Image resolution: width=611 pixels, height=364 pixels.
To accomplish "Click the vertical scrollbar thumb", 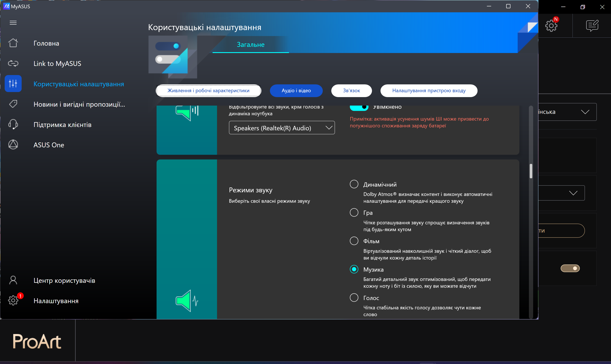I will pyautogui.click(x=531, y=171).
